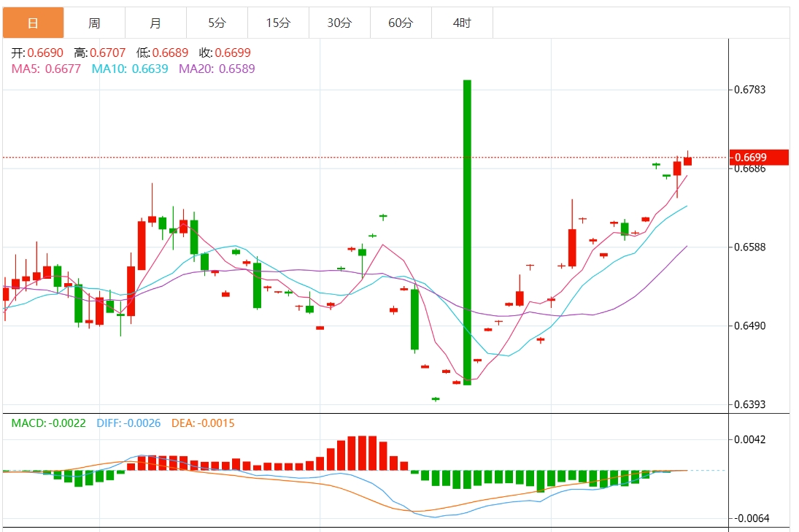Click the latest red candlestick at right

(687, 161)
